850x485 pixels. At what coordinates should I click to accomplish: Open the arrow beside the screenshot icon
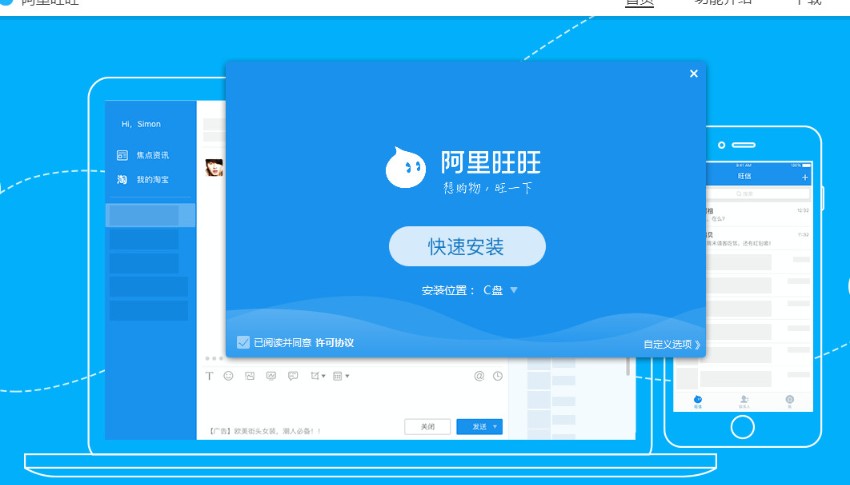324,376
